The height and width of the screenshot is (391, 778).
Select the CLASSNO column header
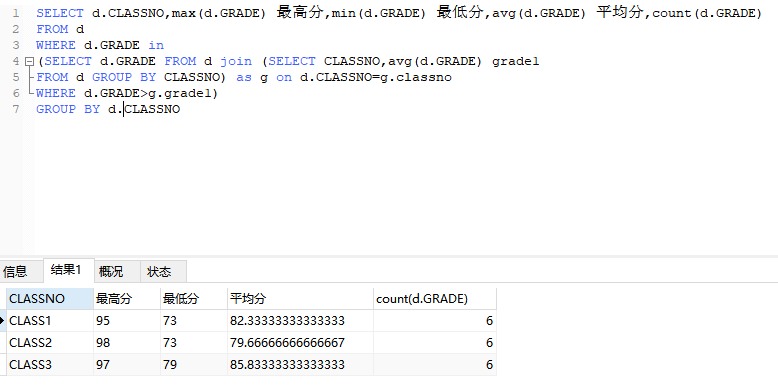pos(50,299)
